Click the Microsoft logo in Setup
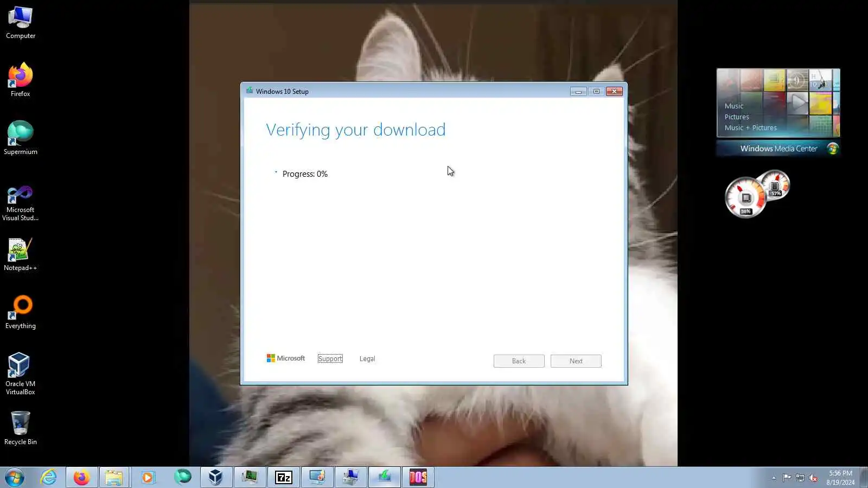 pyautogui.click(x=286, y=358)
